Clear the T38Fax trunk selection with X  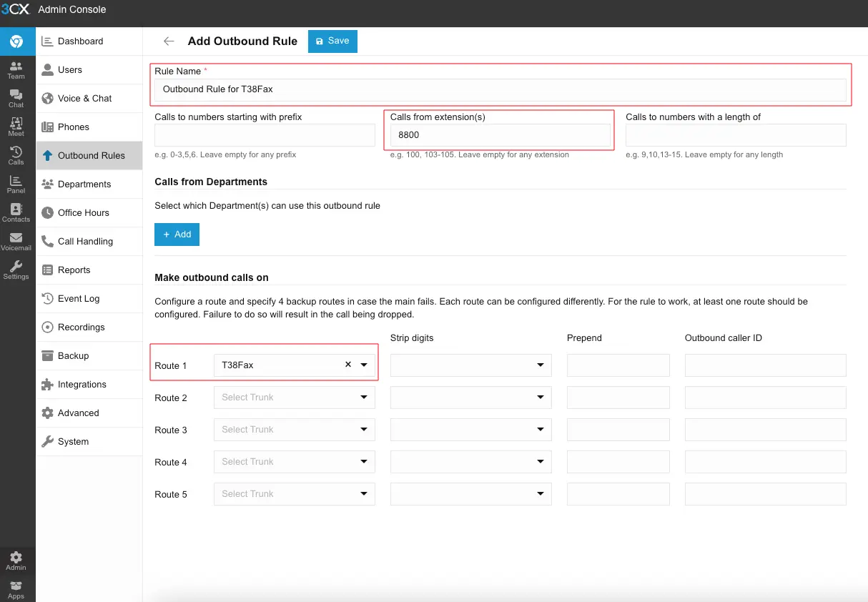coord(348,365)
